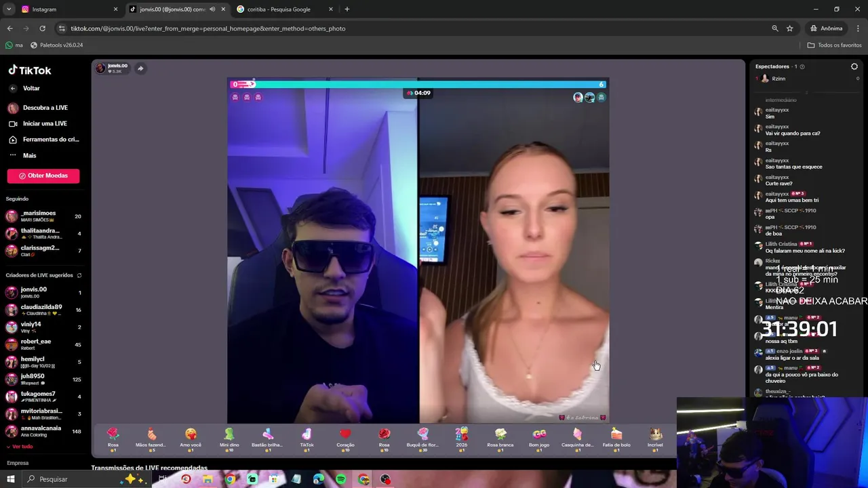Mute the jonvis.00 tab audio

(x=212, y=9)
